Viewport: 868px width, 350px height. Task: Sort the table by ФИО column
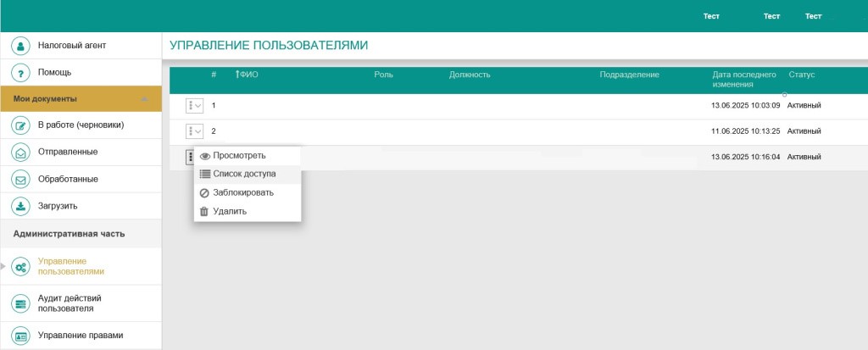248,75
